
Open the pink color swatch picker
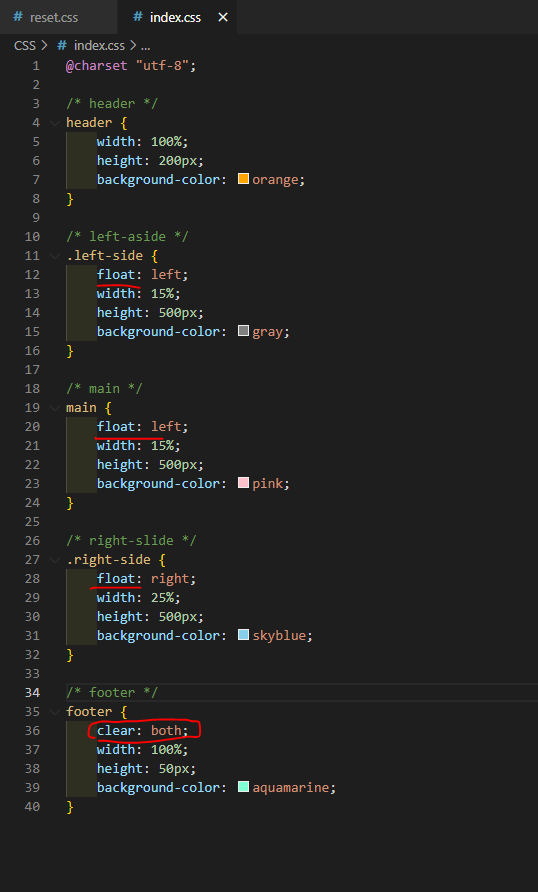pos(243,482)
